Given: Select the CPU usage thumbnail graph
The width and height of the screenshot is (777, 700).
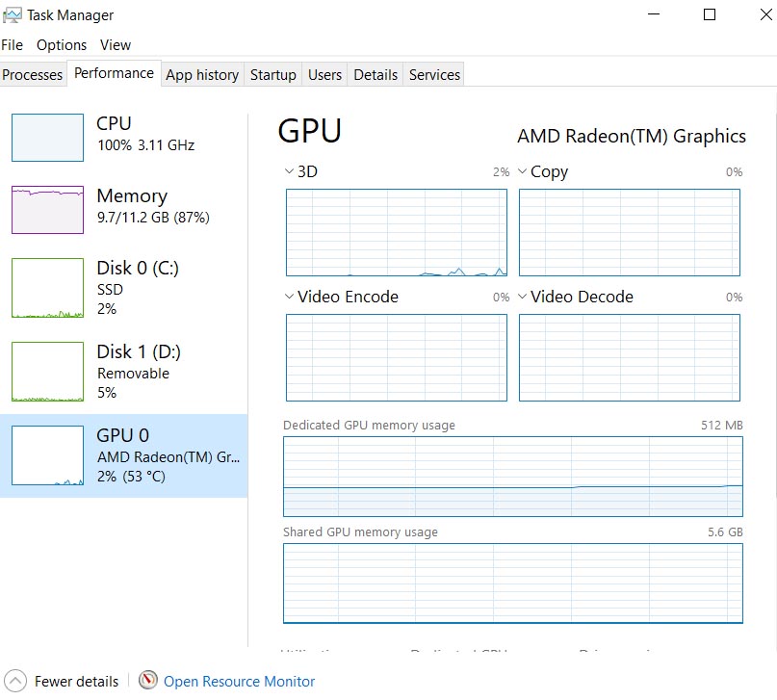Looking at the screenshot, I should click(47, 138).
